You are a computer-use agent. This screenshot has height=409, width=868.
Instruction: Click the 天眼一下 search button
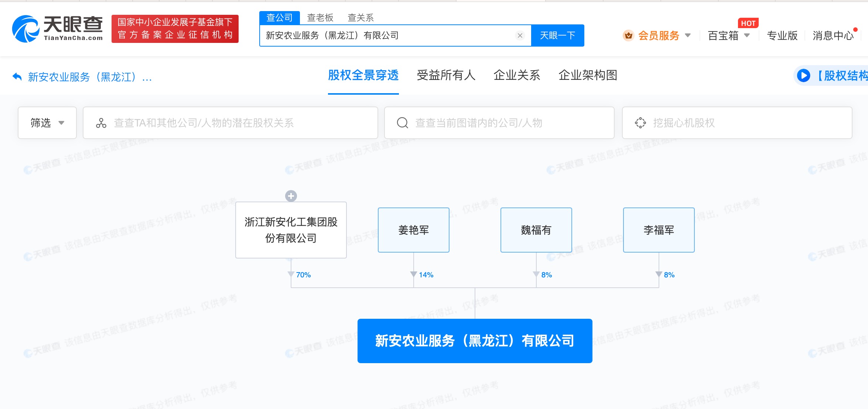coord(558,36)
